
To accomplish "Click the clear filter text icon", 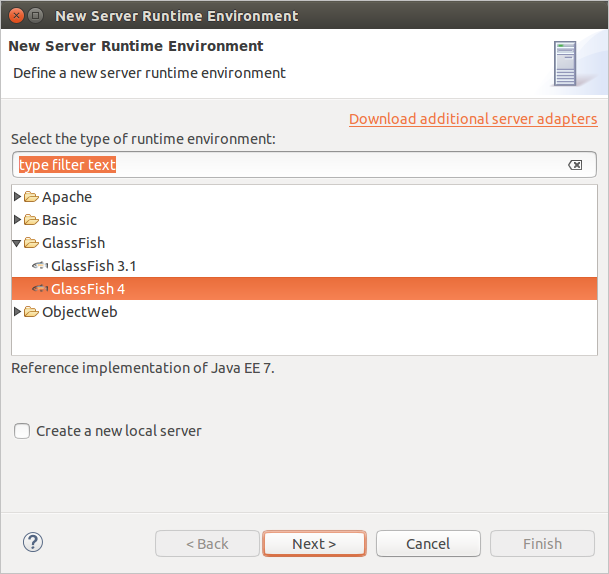I will tap(575, 165).
